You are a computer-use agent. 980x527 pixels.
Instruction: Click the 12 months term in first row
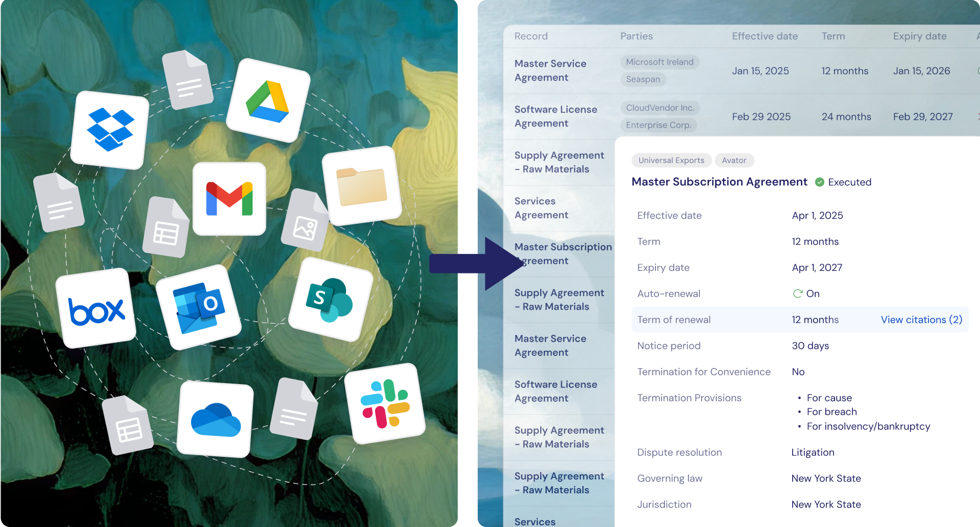[845, 71]
